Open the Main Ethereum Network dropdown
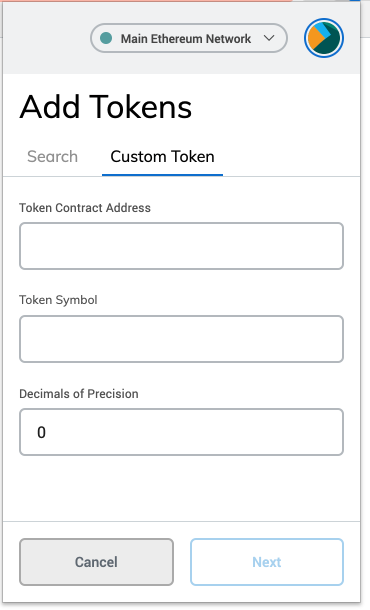Viewport: 370px width, 610px height. 189,38
